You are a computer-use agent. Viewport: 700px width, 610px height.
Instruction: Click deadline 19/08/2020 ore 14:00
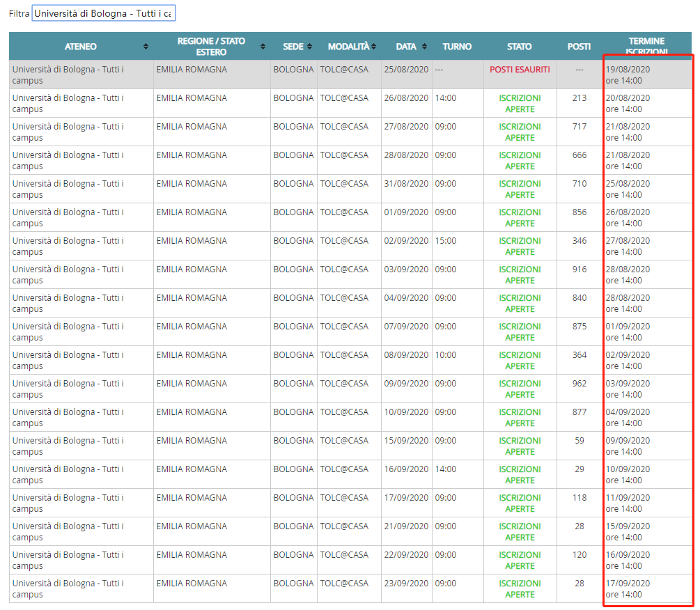tap(628, 75)
